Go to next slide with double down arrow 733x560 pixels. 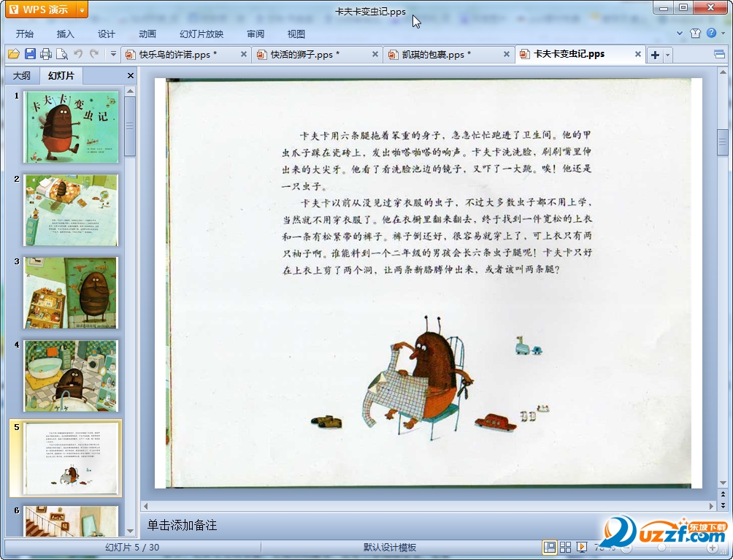click(x=723, y=505)
